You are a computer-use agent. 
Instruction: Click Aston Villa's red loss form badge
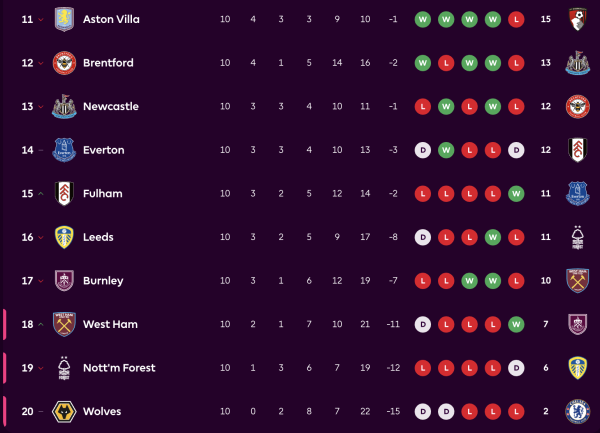click(514, 19)
